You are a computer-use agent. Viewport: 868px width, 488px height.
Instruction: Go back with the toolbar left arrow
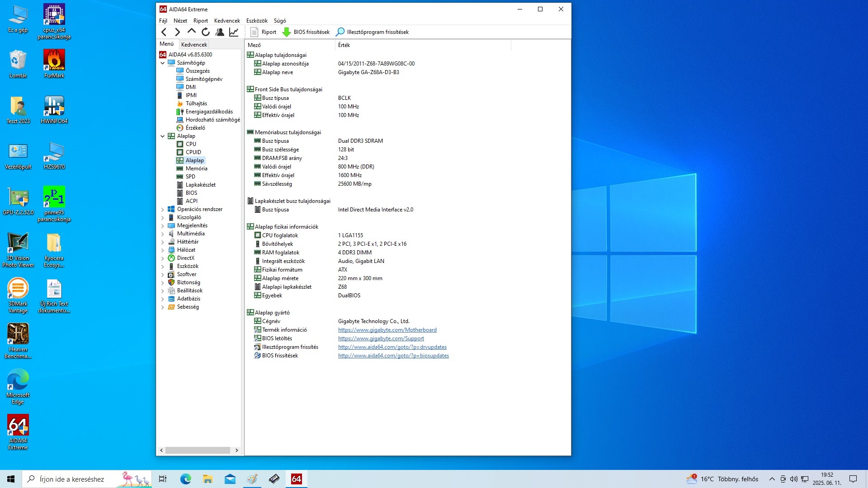(x=164, y=32)
